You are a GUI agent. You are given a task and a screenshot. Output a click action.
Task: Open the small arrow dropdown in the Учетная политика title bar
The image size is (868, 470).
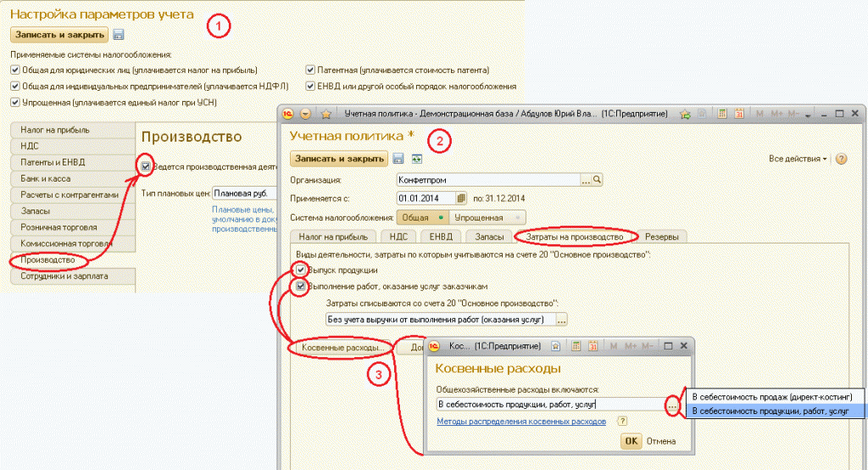click(808, 115)
